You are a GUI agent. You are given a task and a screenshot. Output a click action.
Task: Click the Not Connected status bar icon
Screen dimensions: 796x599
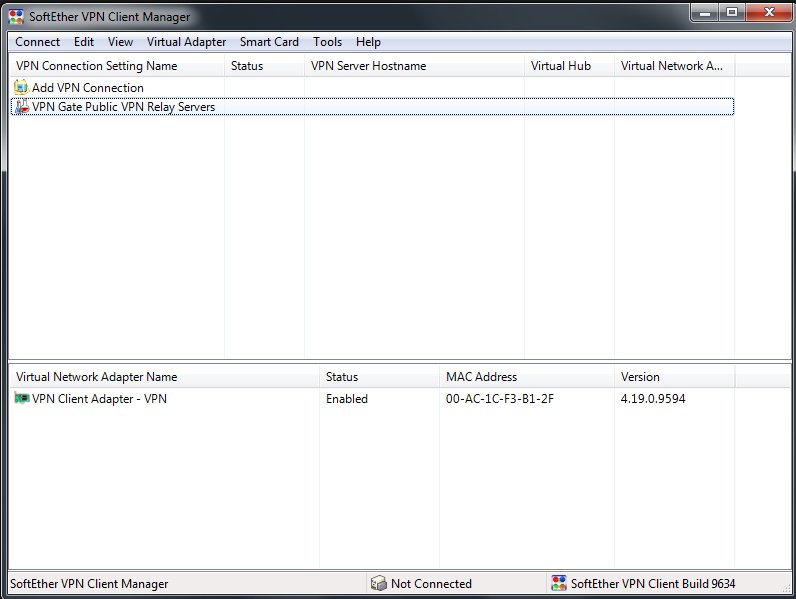[379, 583]
